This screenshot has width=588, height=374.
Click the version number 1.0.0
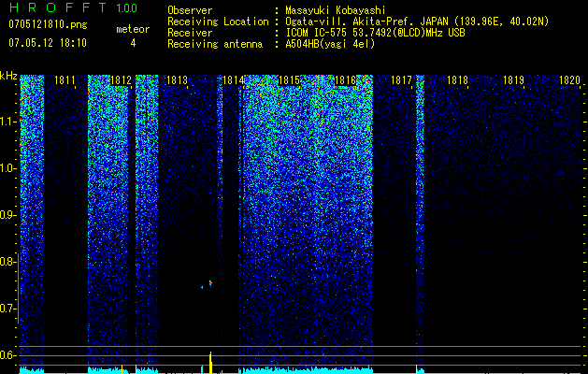click(127, 7)
